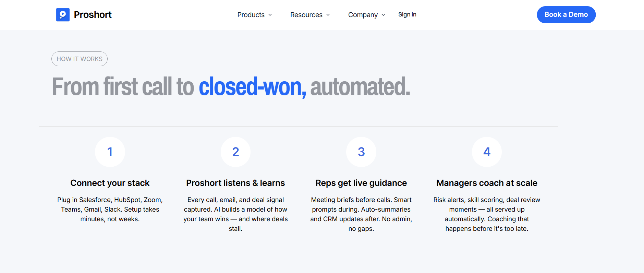Click the 'Managers coach at scale' heading
The image size is (644, 273).
487,183
